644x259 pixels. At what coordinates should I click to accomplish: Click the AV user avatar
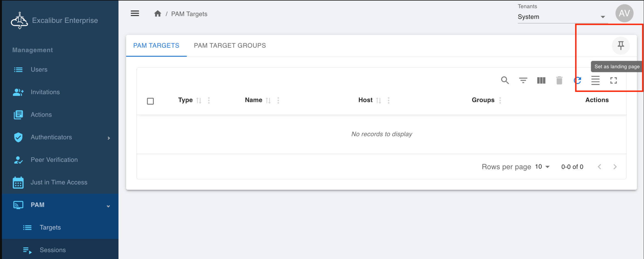pos(624,13)
